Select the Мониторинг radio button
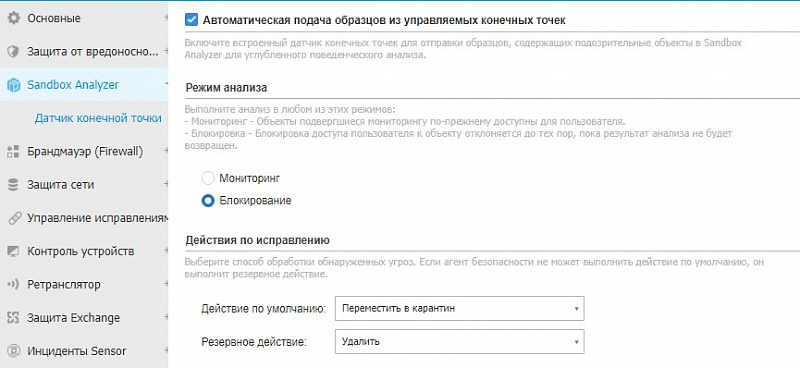This screenshot has height=368, width=800. 208,178
